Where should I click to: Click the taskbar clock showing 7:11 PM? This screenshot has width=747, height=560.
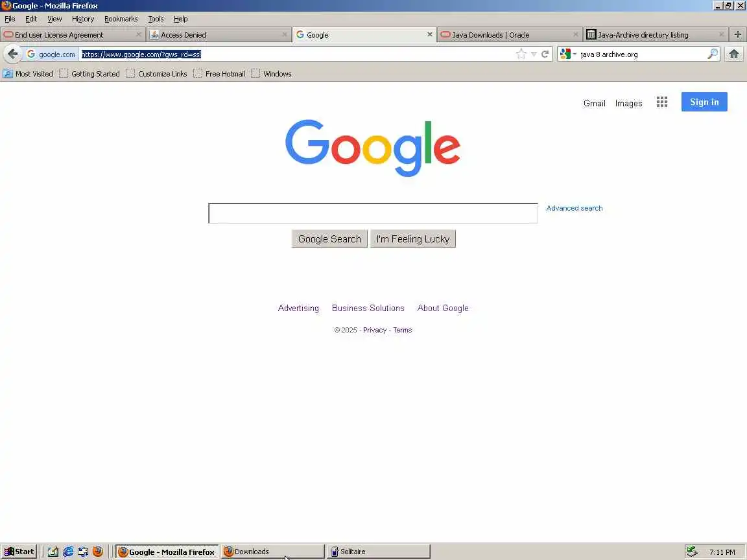[x=722, y=552]
